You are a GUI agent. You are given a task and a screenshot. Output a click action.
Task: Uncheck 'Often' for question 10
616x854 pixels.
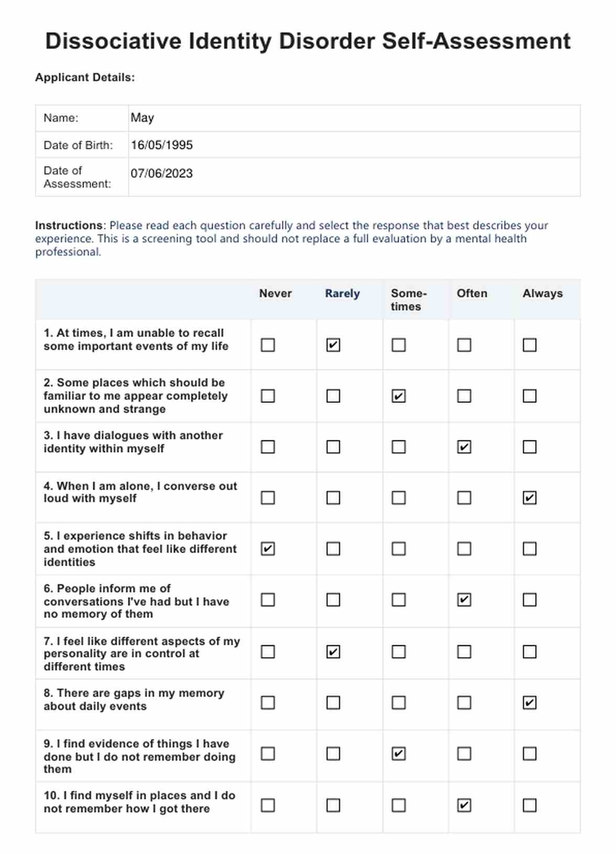click(x=464, y=805)
